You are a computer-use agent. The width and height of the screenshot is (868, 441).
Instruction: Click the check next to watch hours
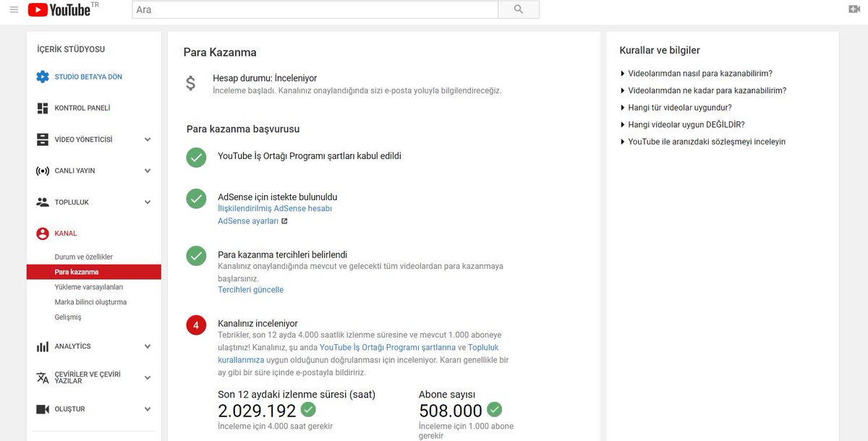[x=308, y=410]
